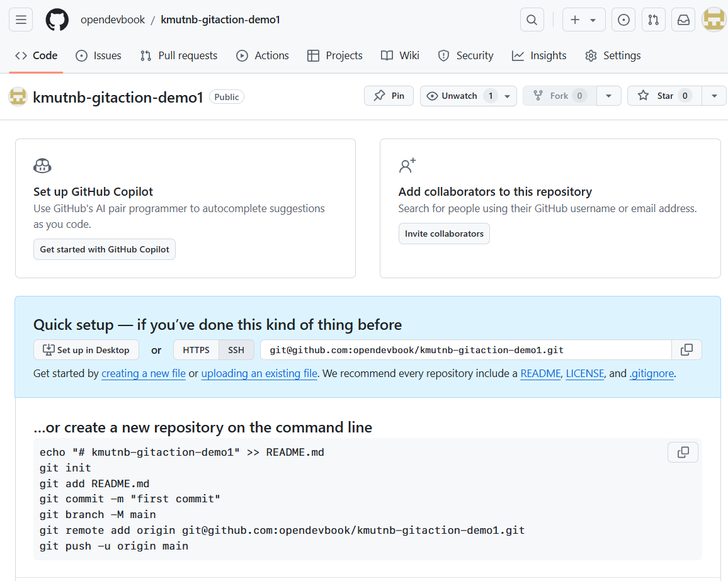The height and width of the screenshot is (581, 728).
Task: Click the GitHub Octocat logo
Action: tap(57, 20)
